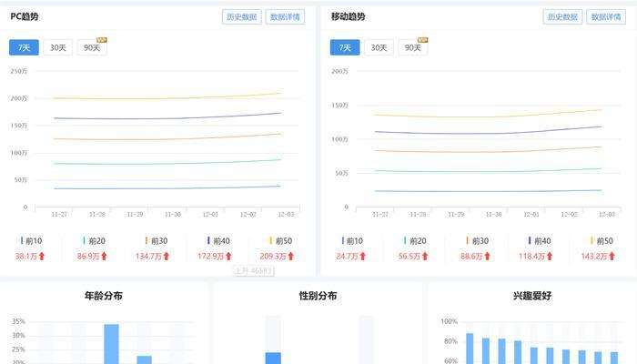Click the 11-27 date label in 移动趋势
Image resolution: width=637 pixels, height=364 pixels.
380,214
